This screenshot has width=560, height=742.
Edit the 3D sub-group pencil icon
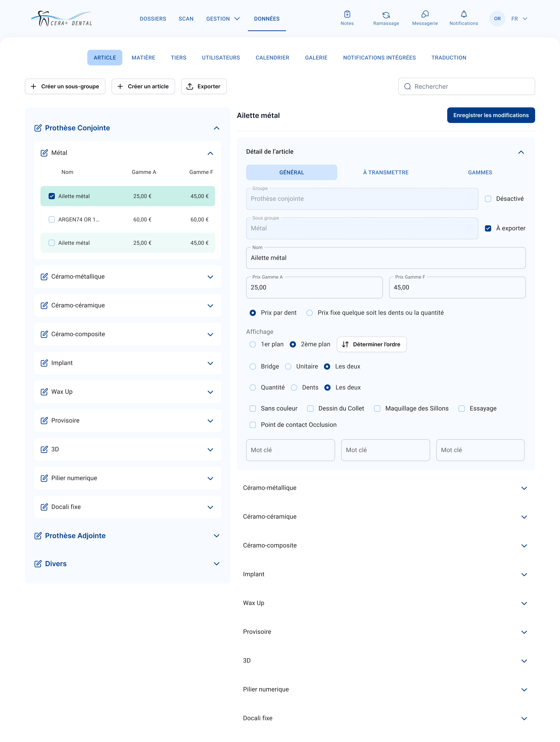(x=44, y=450)
